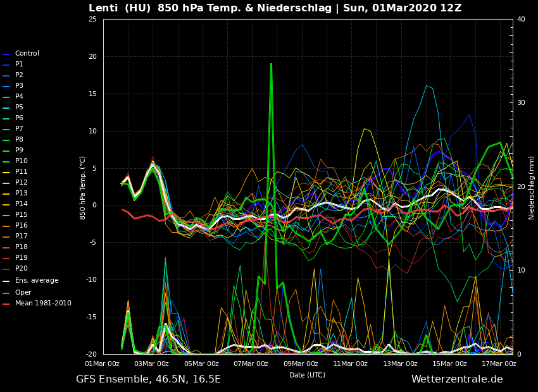
Task: Click the white Ens. average line swatch
Action: [x=6, y=281]
